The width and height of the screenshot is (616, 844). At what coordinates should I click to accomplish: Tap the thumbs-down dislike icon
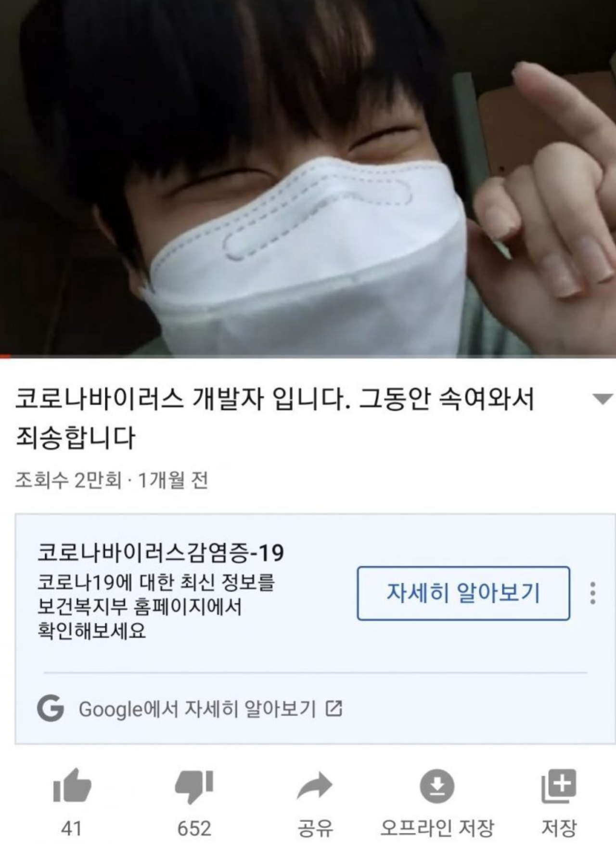click(x=194, y=787)
